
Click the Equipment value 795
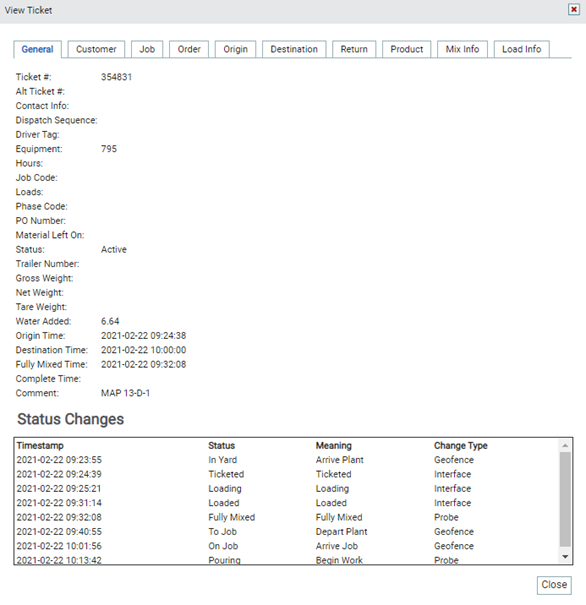click(x=109, y=149)
